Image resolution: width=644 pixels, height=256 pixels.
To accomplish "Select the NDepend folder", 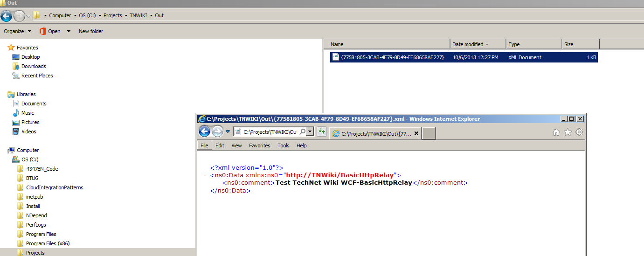I will (36, 215).
